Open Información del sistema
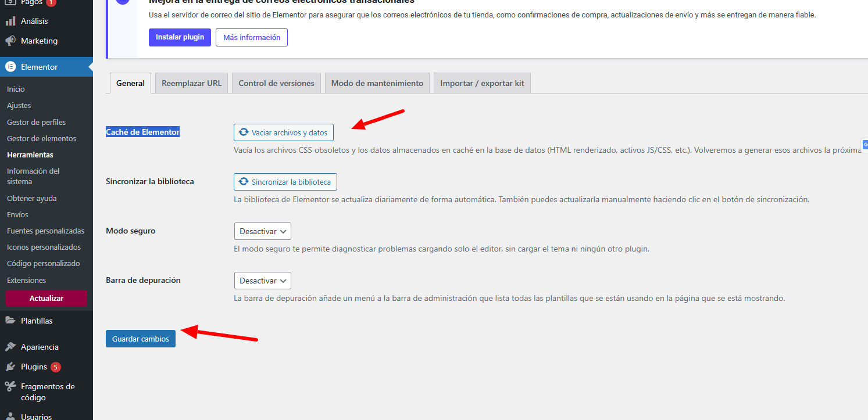 coord(33,176)
